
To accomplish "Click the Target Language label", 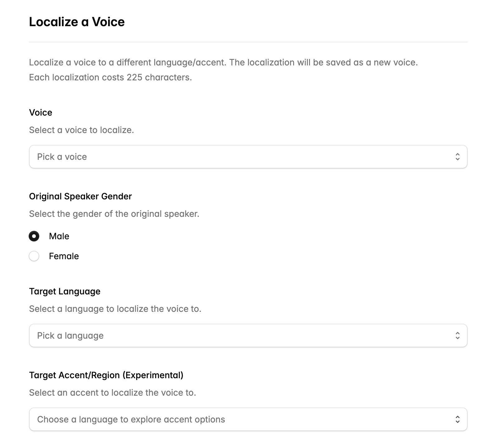I will click(x=64, y=291).
